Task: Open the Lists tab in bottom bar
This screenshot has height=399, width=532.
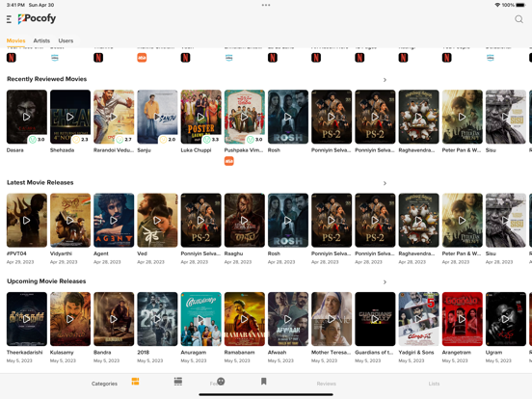Action: point(434,384)
